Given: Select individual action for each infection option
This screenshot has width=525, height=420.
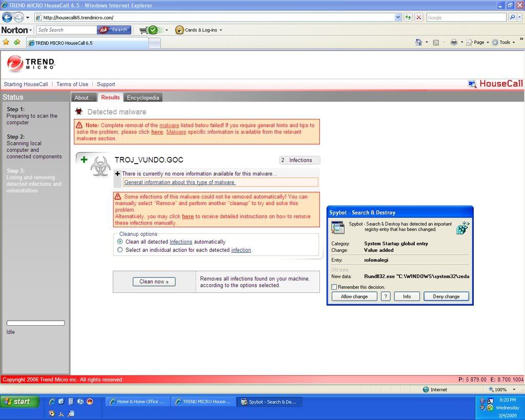Looking at the screenshot, I should [120, 250].
